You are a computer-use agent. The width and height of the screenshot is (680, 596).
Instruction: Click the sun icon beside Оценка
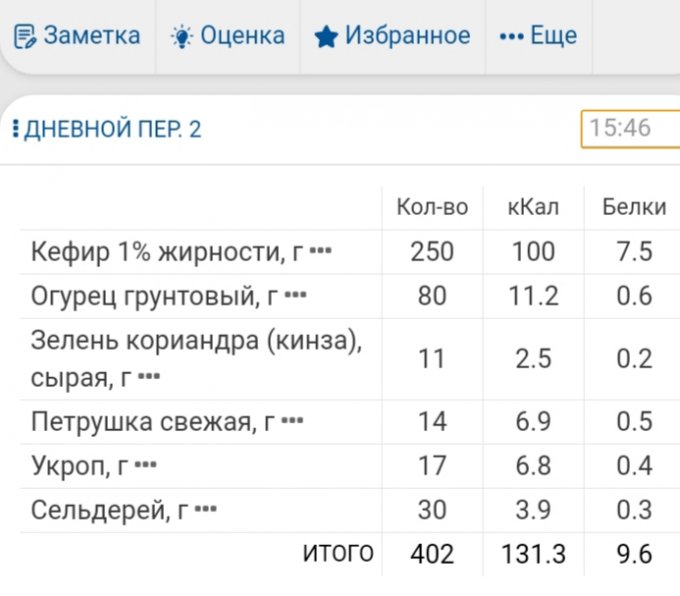181,37
